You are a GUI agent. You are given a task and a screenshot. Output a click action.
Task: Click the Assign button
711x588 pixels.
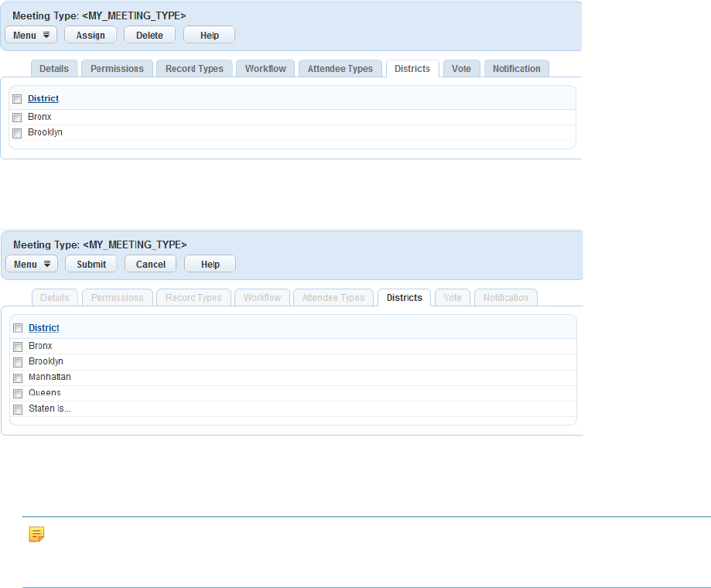pyautogui.click(x=91, y=35)
